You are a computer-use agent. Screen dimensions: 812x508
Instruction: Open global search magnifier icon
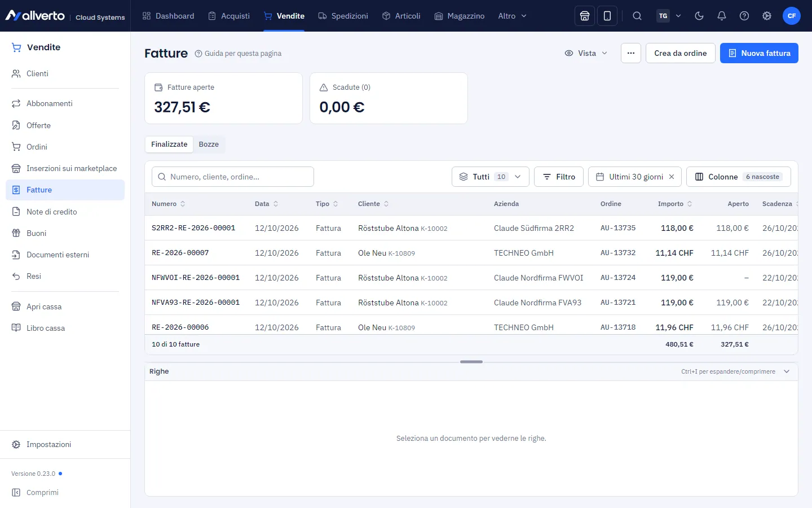(x=637, y=16)
